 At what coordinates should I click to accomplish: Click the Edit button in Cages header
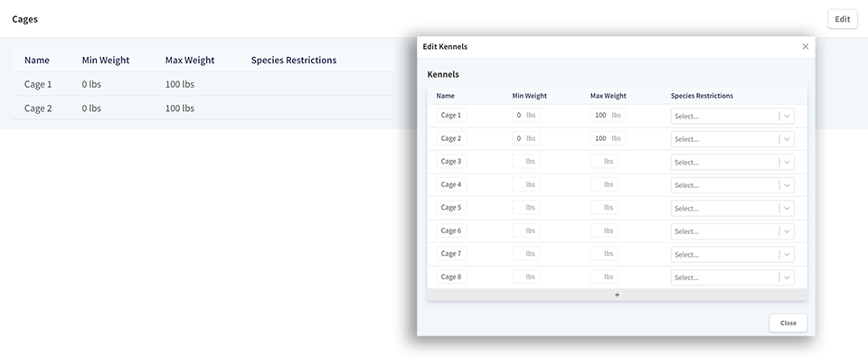(x=842, y=19)
